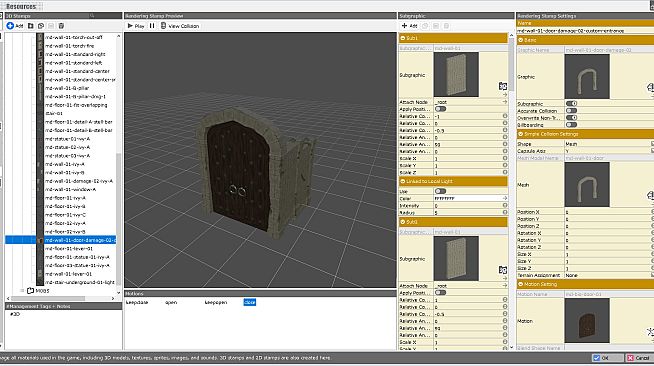Reset the Sub2 Scale X value icon

pos(505,342)
